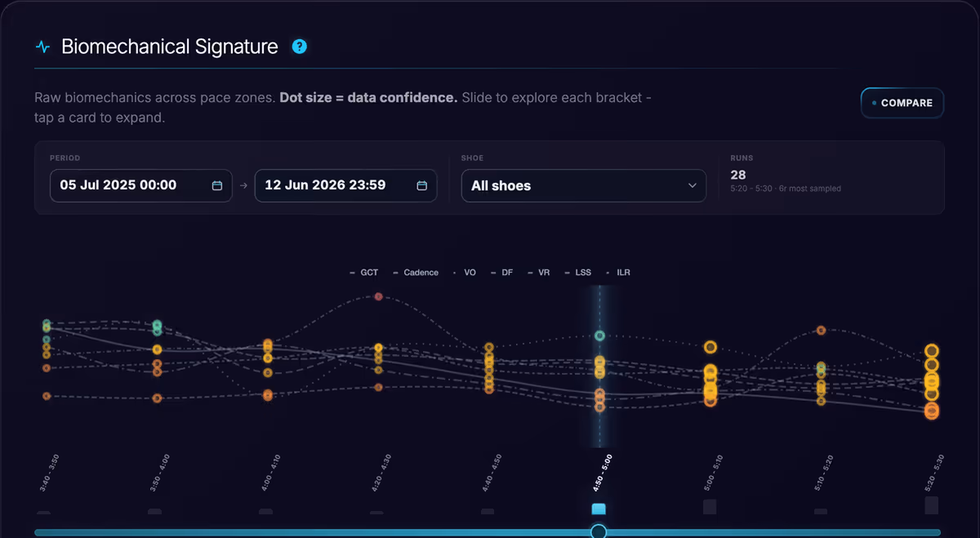Screen dimensions: 980x538
Task: Edit the 12 Jun 2026 end date field
Action: [x=345, y=185]
